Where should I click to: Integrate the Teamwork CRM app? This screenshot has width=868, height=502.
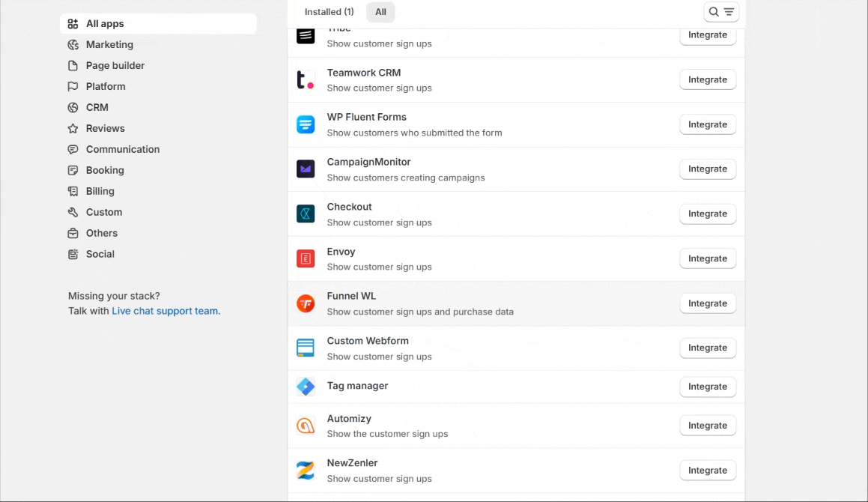tap(708, 79)
